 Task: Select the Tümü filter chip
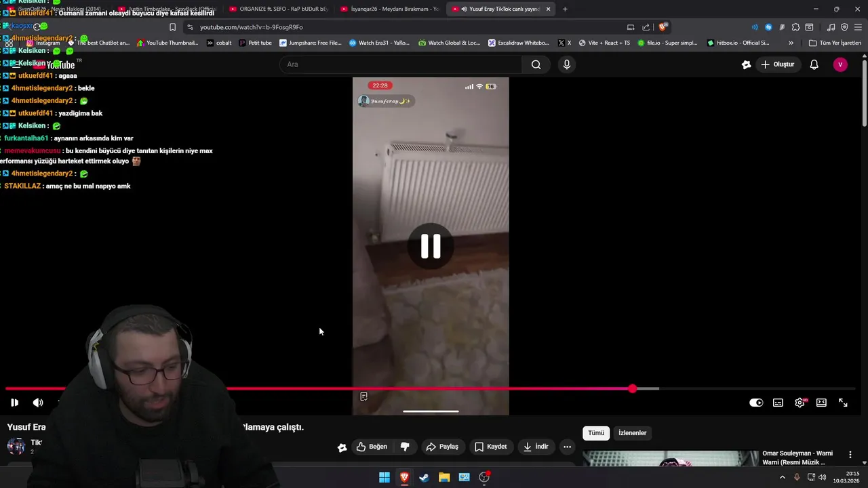click(x=596, y=433)
